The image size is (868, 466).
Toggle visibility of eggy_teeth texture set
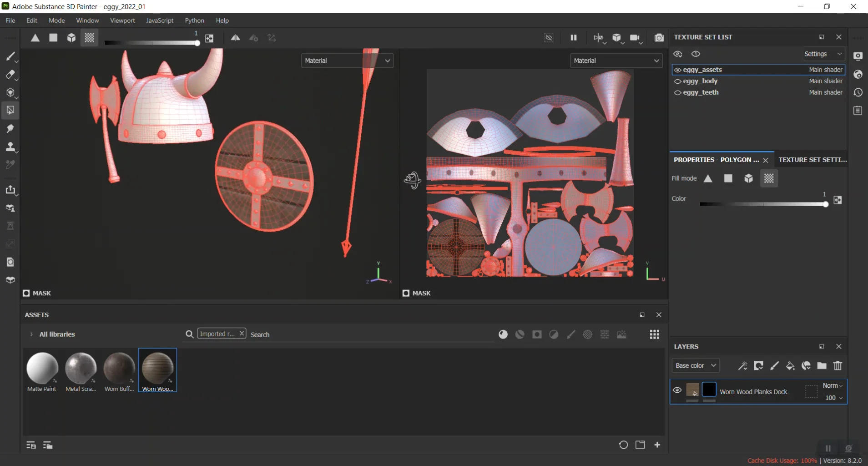click(677, 92)
